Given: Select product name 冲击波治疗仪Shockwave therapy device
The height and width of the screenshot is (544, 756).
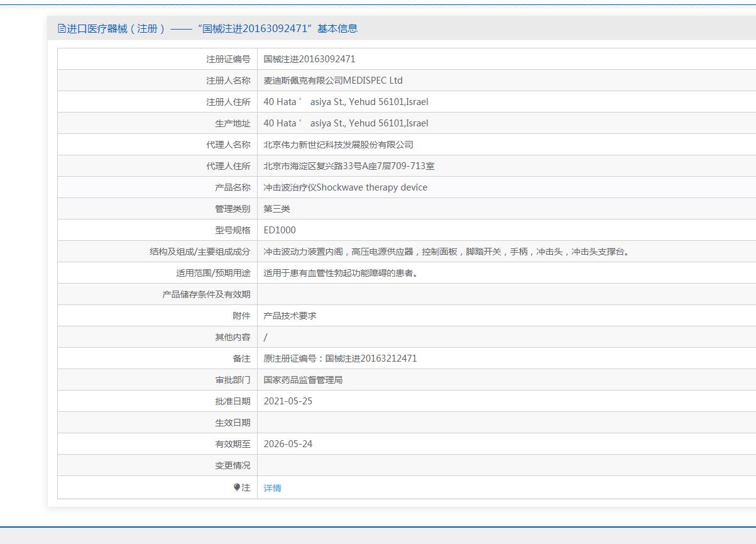Looking at the screenshot, I should click(346, 187).
